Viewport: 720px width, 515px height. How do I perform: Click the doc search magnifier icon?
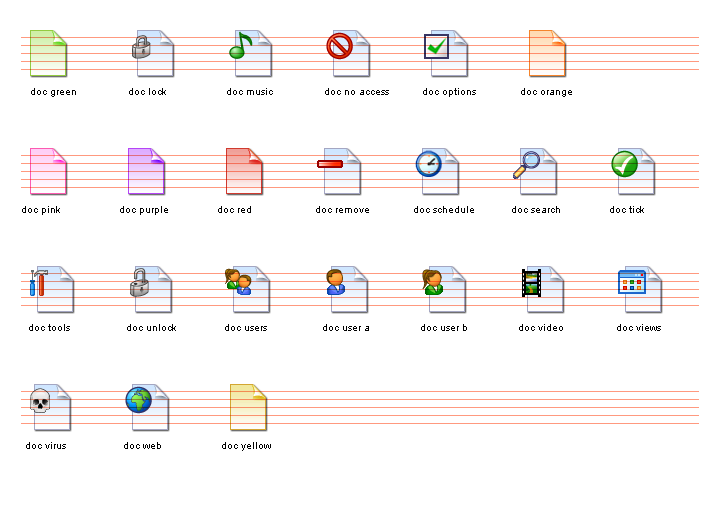point(527,164)
